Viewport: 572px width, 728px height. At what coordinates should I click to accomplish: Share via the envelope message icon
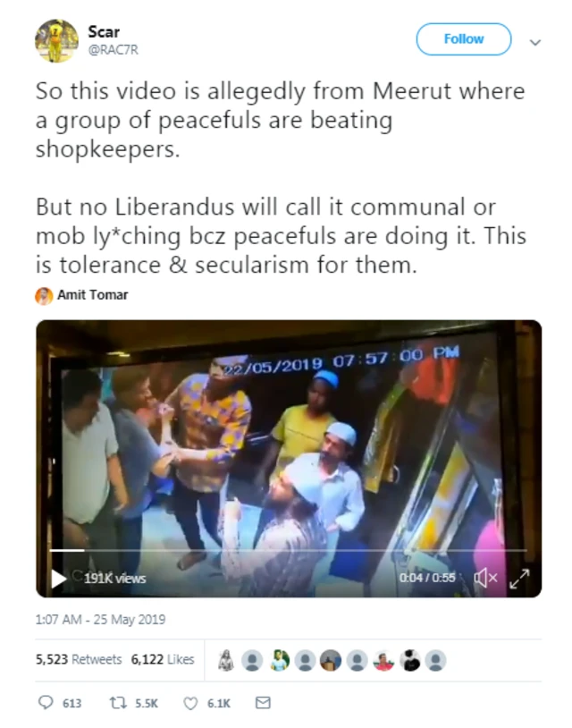click(263, 702)
